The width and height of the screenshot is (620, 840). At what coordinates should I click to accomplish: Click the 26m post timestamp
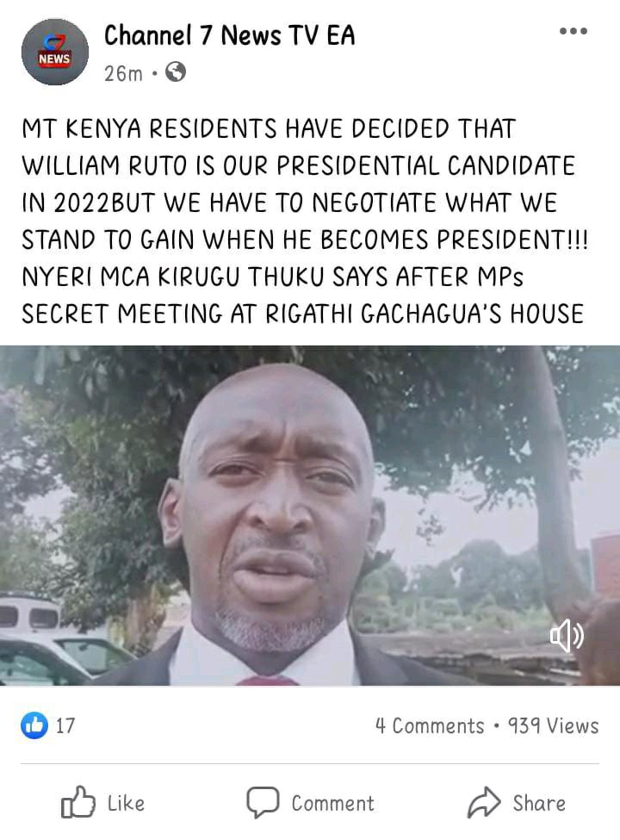tap(123, 73)
